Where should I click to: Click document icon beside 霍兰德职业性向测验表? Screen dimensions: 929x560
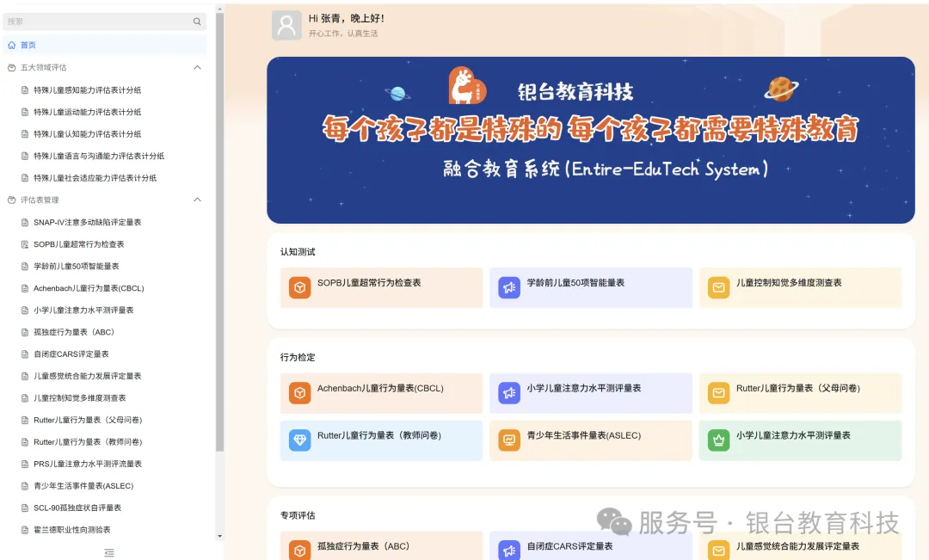(25, 530)
